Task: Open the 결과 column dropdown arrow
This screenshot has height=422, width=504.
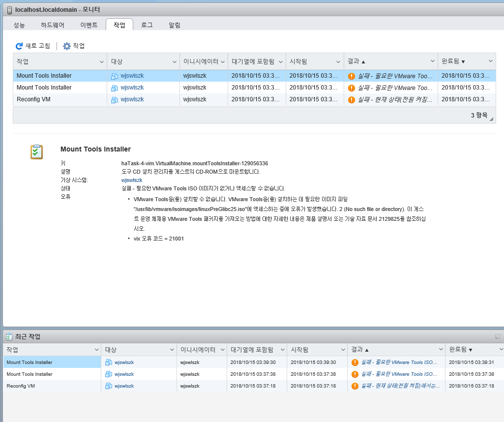Action: pyautogui.click(x=432, y=61)
